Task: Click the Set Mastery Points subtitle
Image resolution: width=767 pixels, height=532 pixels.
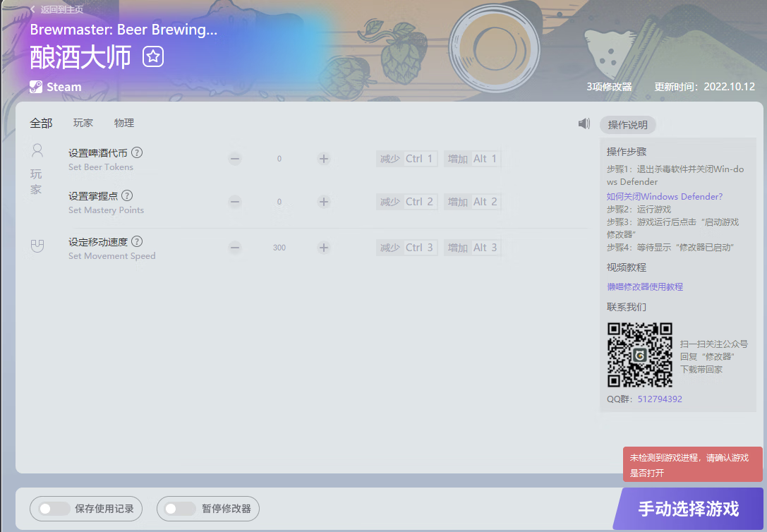Action: pyautogui.click(x=106, y=210)
